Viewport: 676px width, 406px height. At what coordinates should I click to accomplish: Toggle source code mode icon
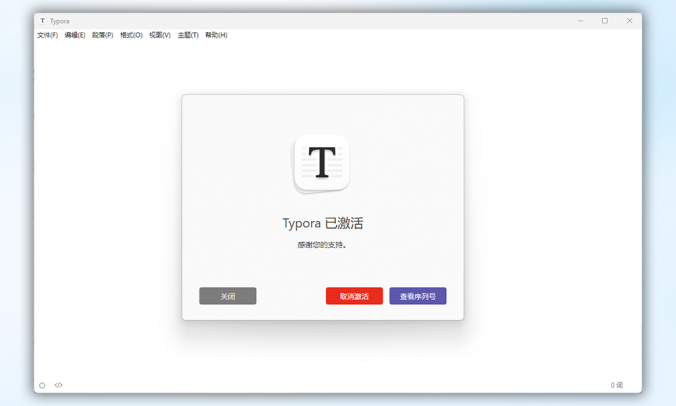coord(59,385)
